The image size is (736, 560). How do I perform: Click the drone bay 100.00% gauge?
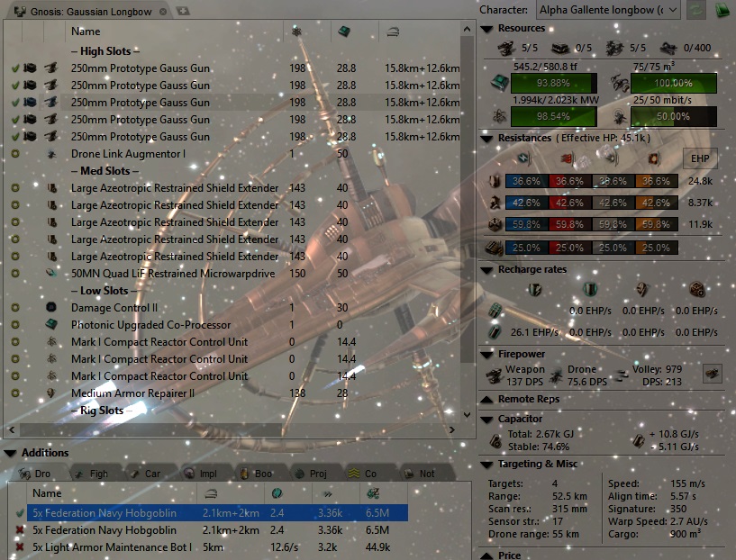point(674,83)
